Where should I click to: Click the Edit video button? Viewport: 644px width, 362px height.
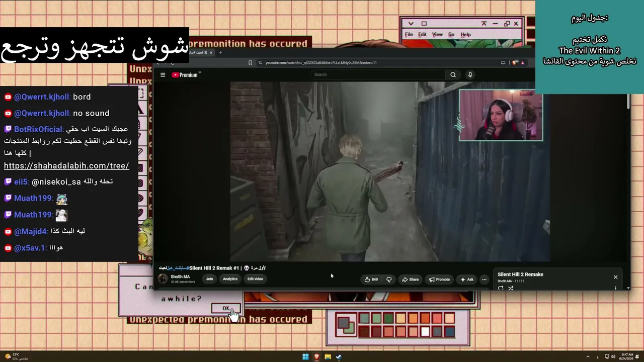pyautogui.click(x=255, y=279)
